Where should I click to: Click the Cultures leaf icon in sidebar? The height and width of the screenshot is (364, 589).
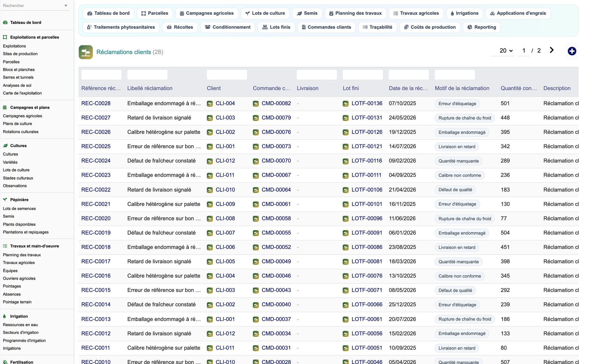pyautogui.click(x=5, y=146)
